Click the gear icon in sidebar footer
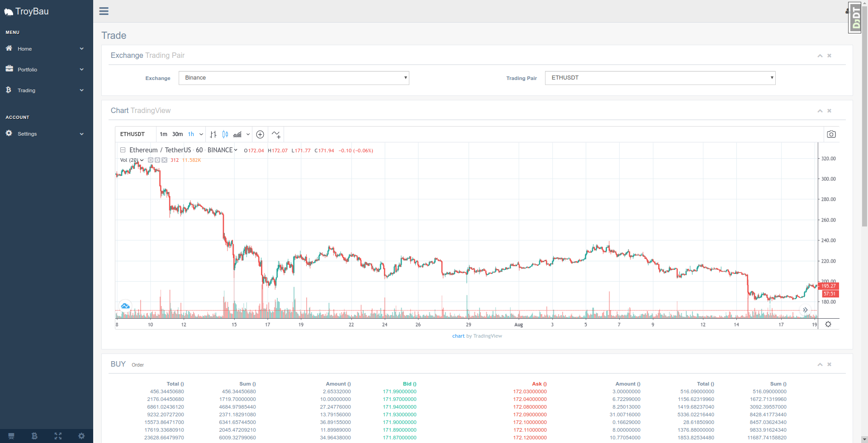The width and height of the screenshot is (868, 443). point(81,436)
